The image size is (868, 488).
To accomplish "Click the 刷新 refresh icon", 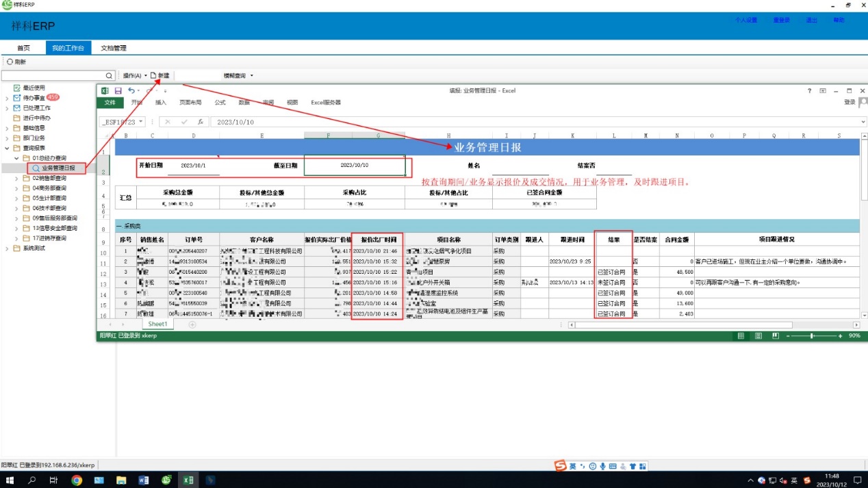I will click(10, 62).
